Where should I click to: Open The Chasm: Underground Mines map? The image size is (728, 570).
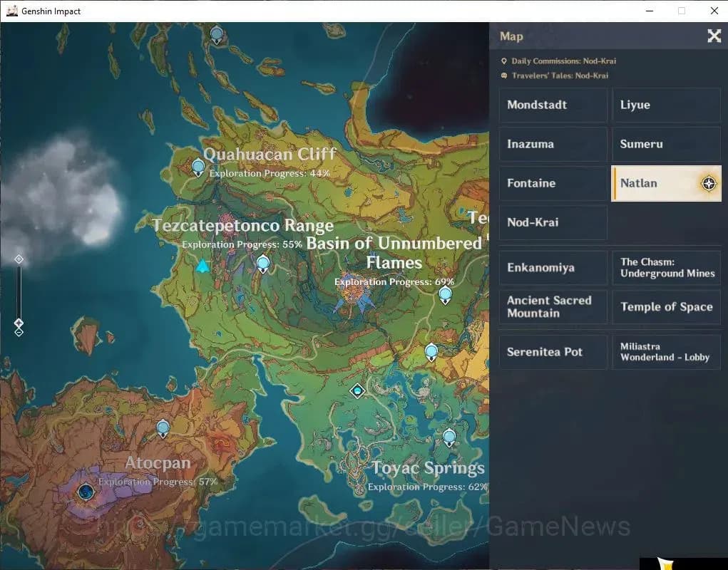click(666, 268)
